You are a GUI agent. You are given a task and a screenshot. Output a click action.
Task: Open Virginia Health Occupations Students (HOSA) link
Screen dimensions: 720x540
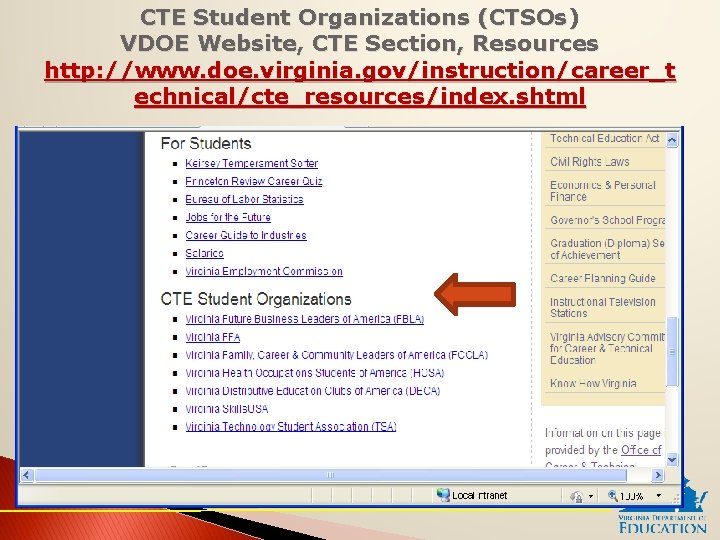click(315, 373)
